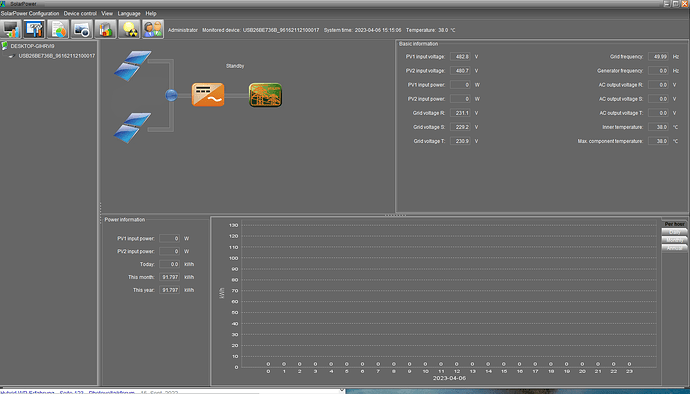690x394 pixels.
Task: Click the PV2 input voltage field 480.7
Action: [x=460, y=71]
